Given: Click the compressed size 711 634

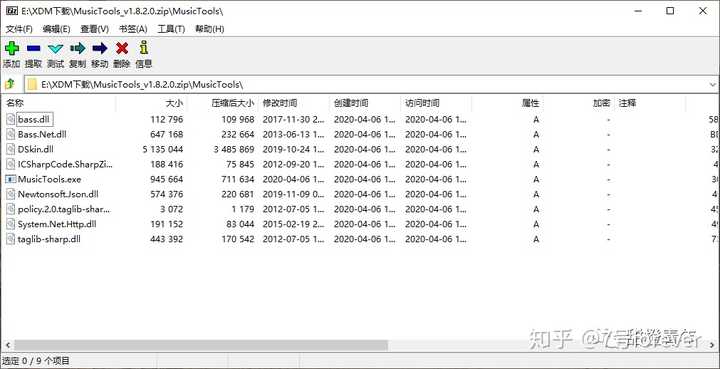Looking at the screenshot, I should click(x=238, y=179).
